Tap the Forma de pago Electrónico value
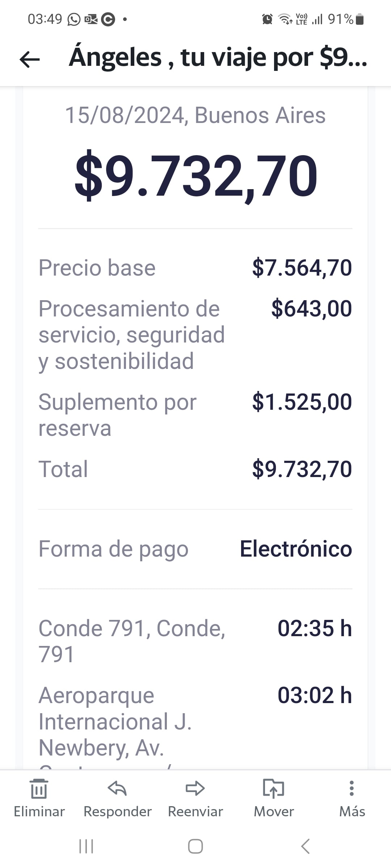Viewport: 391px width, 868px height. pos(296,549)
